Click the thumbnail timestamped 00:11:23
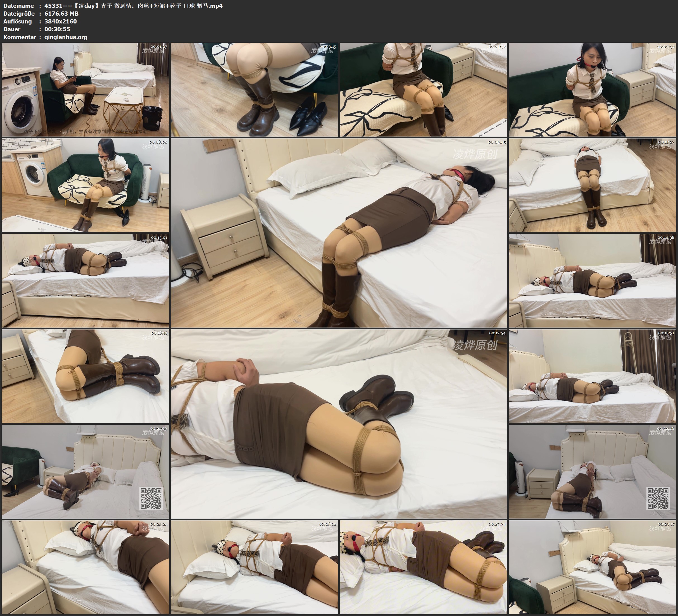Viewport: 678px width, 616px height. click(592, 185)
